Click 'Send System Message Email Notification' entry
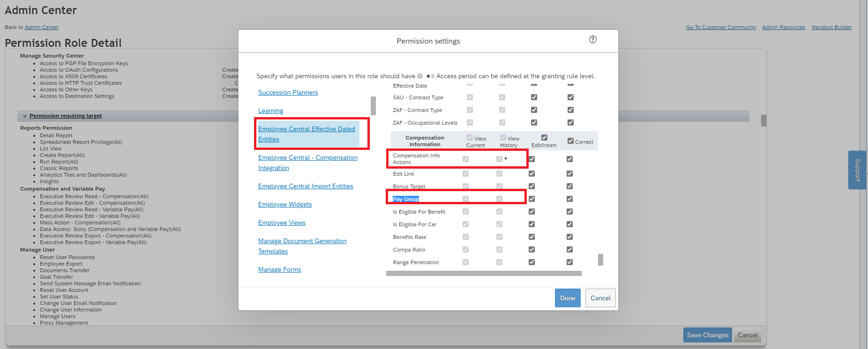The width and height of the screenshot is (868, 349). click(90, 283)
